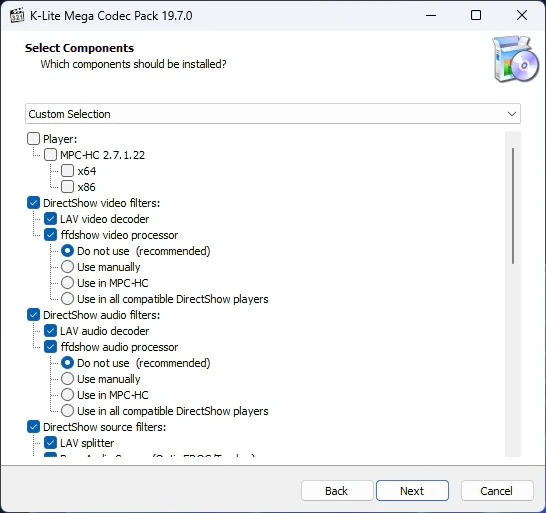Toggle ffdshow video processor checkbox
The width and height of the screenshot is (546, 513).
point(50,235)
